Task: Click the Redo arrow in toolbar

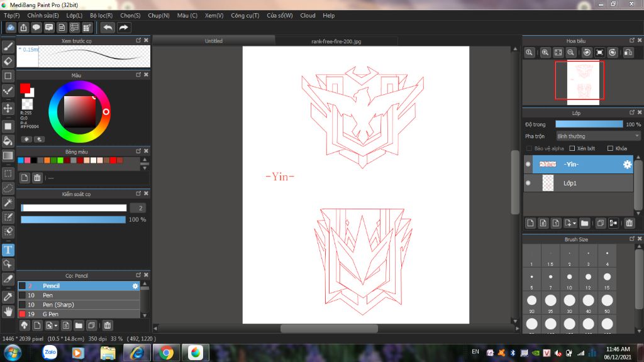Action: [123, 28]
